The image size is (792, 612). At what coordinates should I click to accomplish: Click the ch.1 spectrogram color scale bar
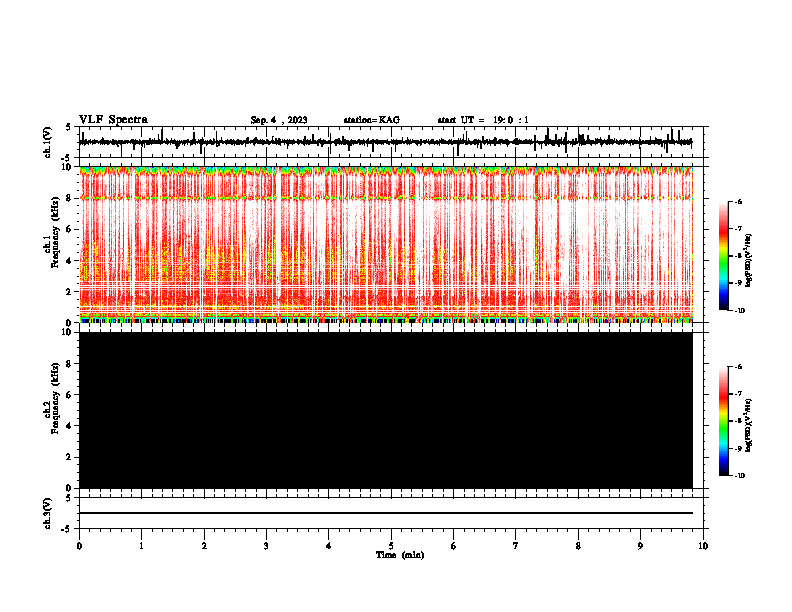click(723, 256)
